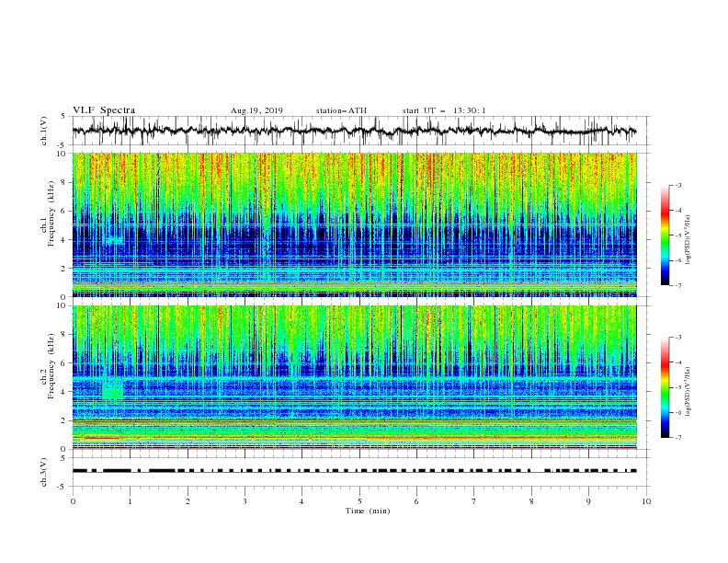Viewport: 728px width, 563px height.
Task: Click the "10" tick on the time axis
Action: point(646,501)
